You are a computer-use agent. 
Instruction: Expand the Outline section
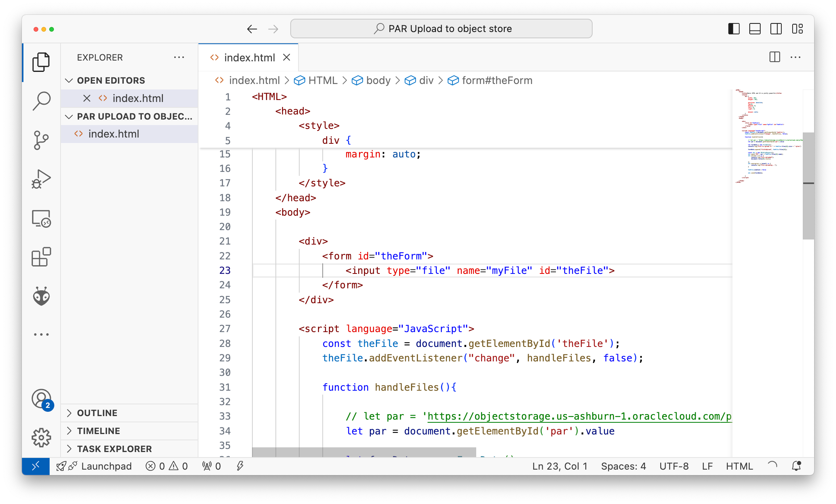tap(97, 413)
